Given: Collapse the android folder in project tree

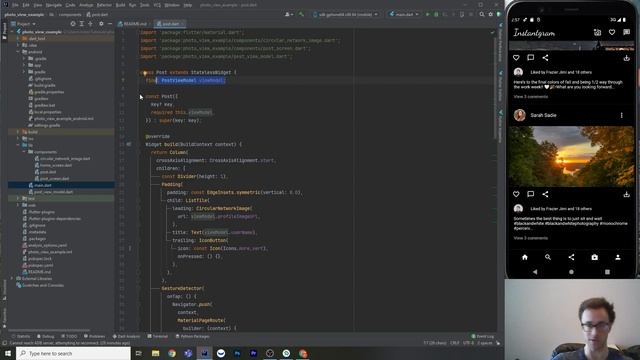Looking at the screenshot, I should pyautogui.click(x=18, y=52).
